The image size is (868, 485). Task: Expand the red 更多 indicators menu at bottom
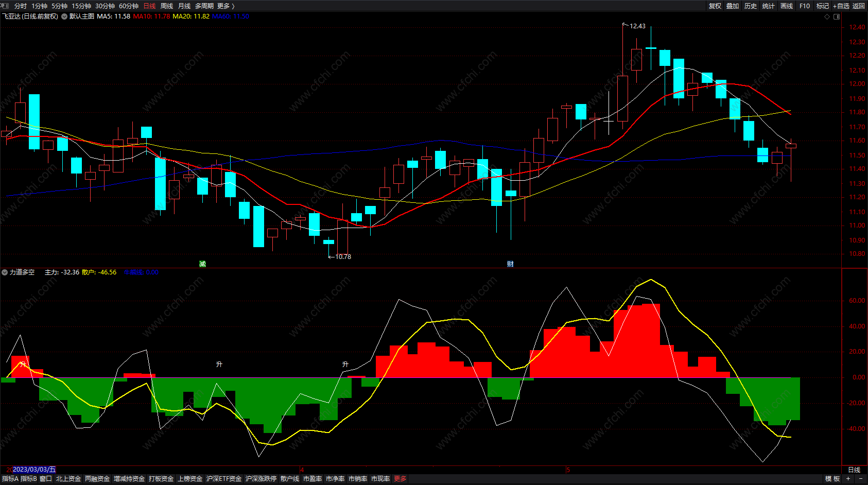coord(400,479)
